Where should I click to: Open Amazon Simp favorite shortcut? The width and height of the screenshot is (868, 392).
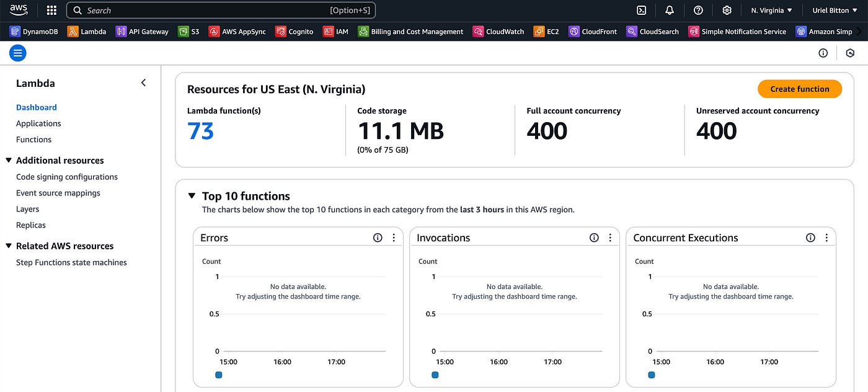click(x=825, y=32)
